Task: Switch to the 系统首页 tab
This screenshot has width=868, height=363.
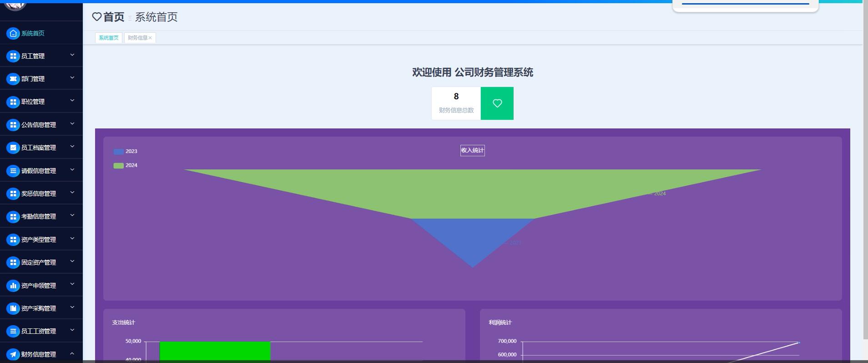Action: pos(109,38)
